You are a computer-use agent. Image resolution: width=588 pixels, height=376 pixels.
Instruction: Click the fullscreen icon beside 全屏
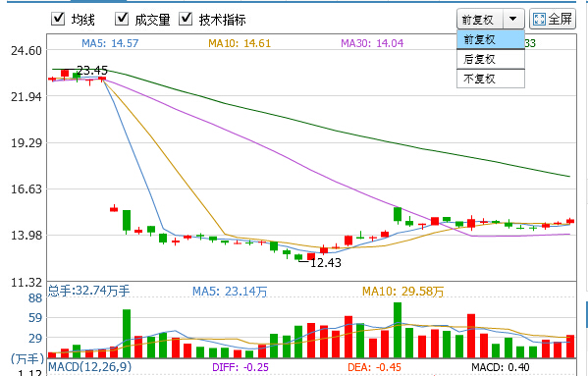coord(539,19)
